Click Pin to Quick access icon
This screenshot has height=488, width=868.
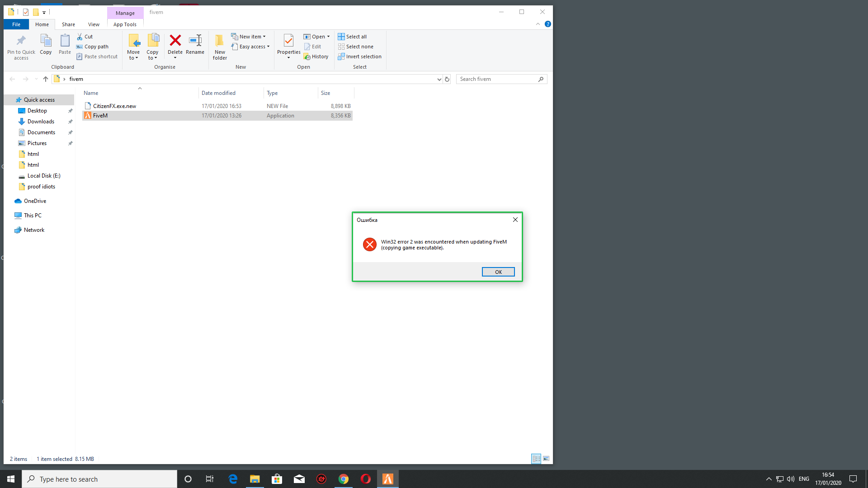coord(21,41)
